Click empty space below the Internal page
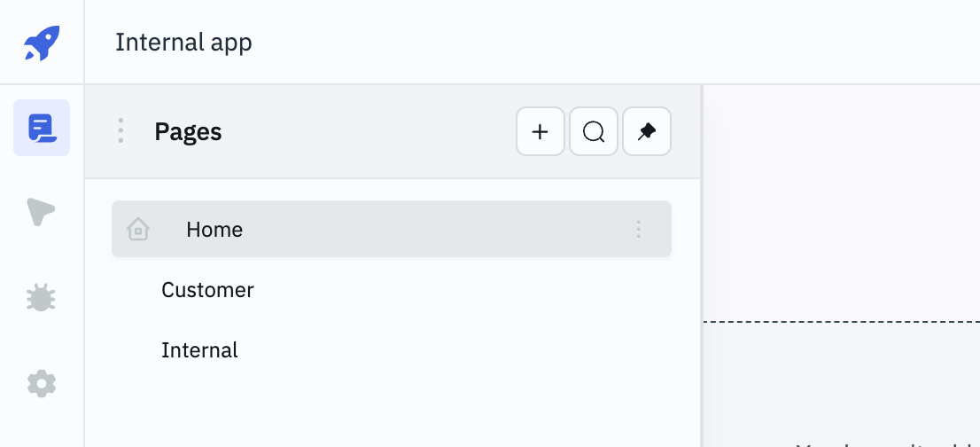Viewport: 980px width, 447px height. 390,408
